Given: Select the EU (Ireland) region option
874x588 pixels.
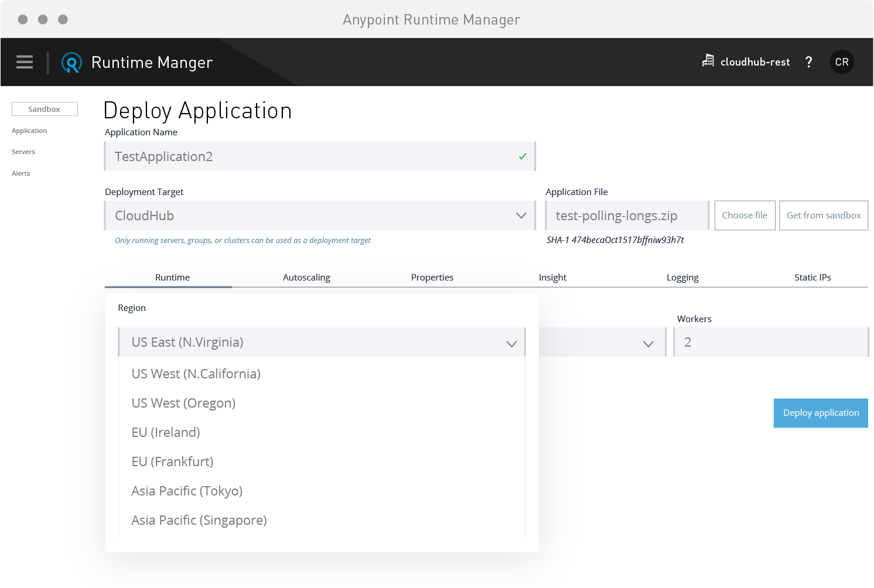Looking at the screenshot, I should [166, 432].
